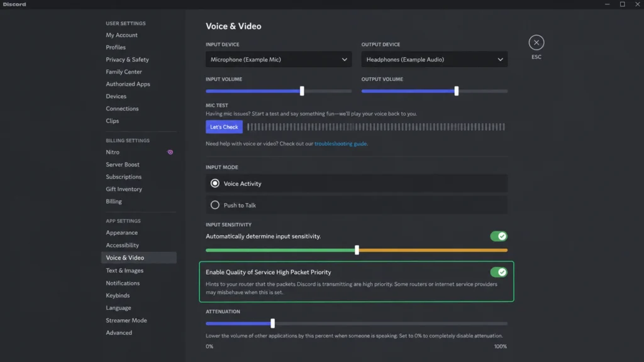This screenshot has width=644, height=362.
Task: Select the Voice Activity input mode
Action: [357, 184]
